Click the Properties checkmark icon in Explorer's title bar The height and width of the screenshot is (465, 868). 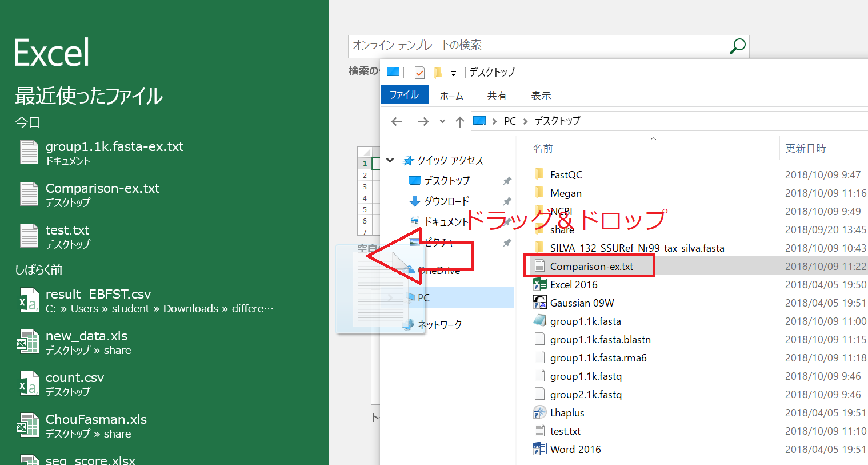419,73
